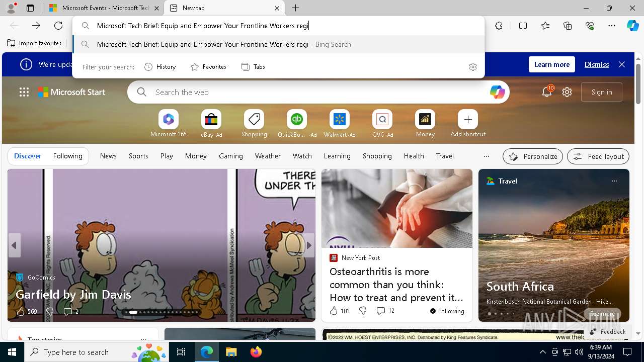Show hidden system tray icons chevron
Screen dimensions: 644x362
(542, 352)
